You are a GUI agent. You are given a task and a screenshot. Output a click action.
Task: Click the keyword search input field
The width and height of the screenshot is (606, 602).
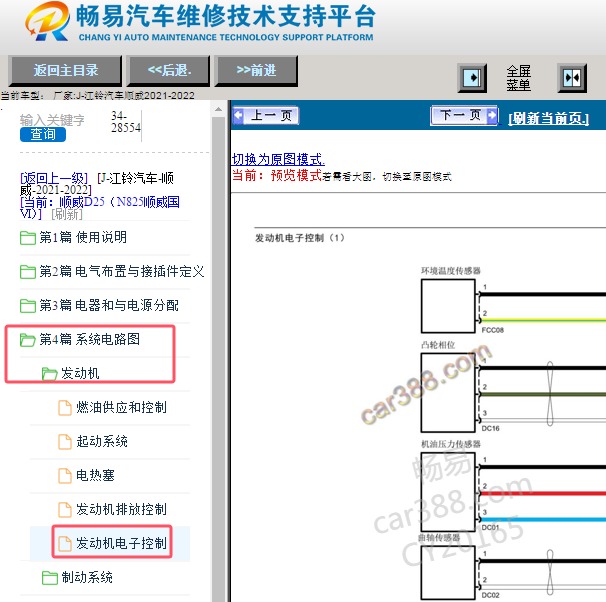coord(52,120)
